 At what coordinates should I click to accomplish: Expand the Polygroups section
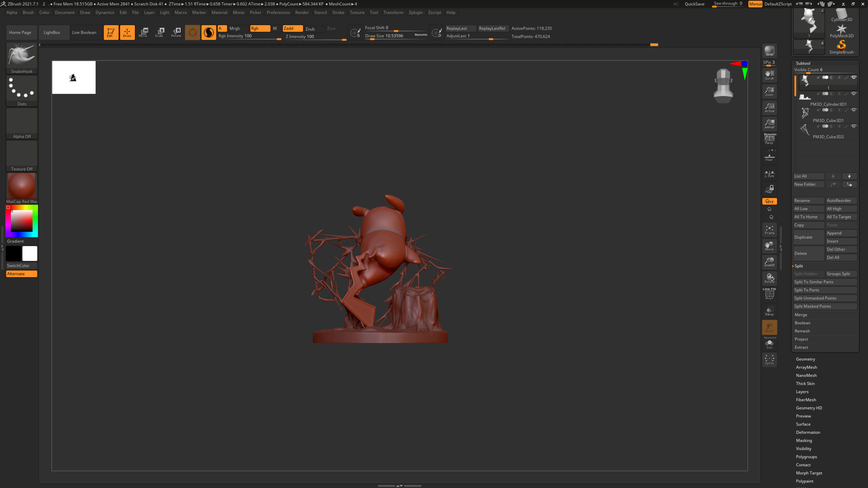(x=806, y=457)
